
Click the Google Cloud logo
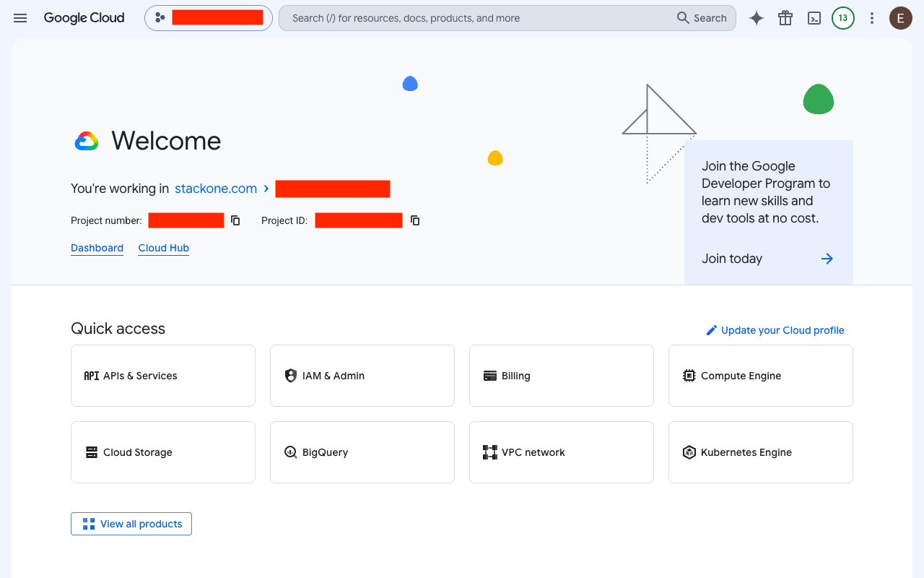coord(84,18)
